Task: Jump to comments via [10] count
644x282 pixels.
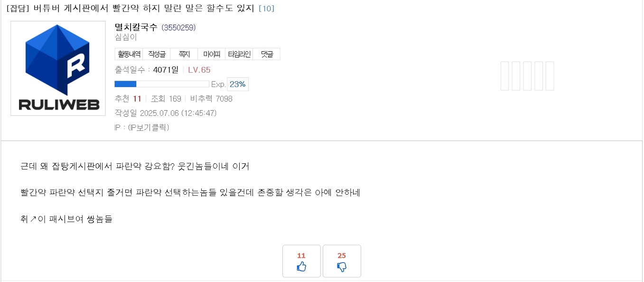Action: [266, 8]
